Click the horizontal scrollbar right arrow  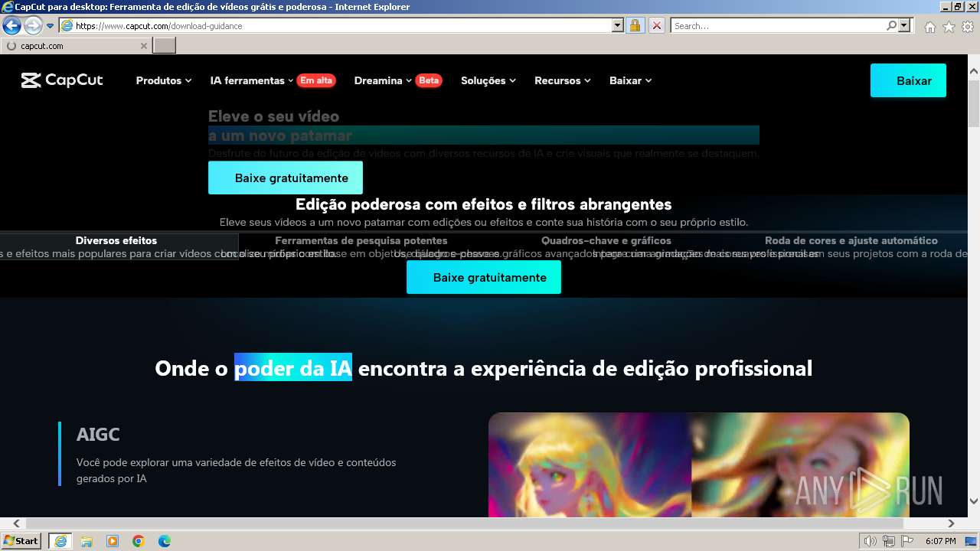tap(951, 523)
